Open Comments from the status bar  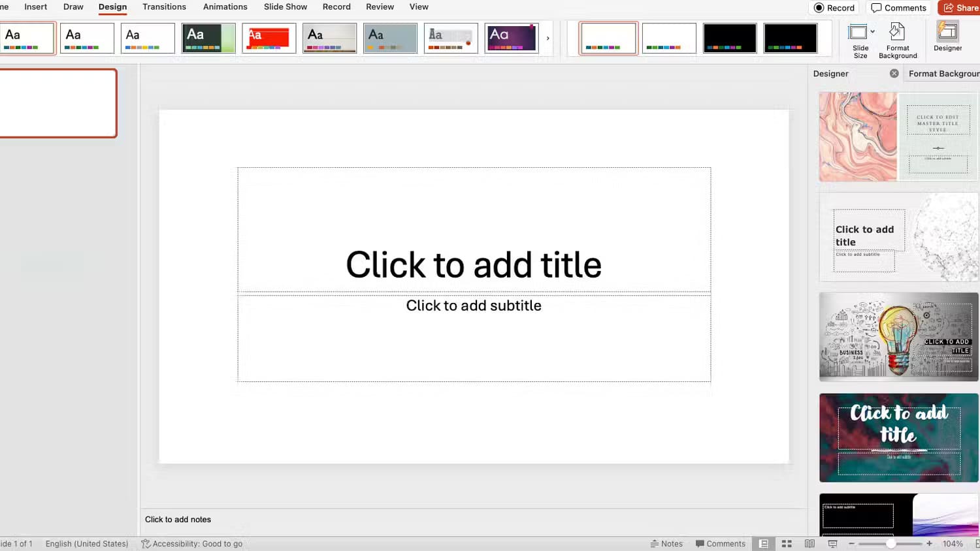(x=720, y=544)
